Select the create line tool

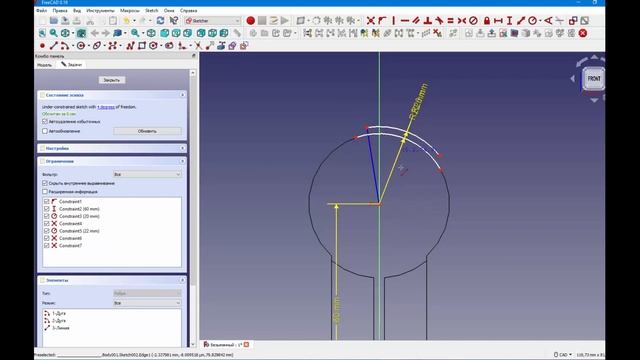point(53,46)
